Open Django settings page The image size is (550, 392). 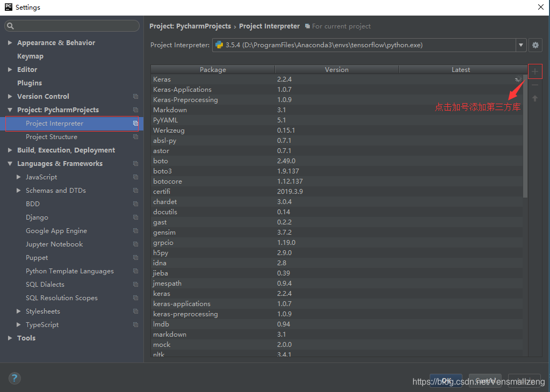(37, 217)
